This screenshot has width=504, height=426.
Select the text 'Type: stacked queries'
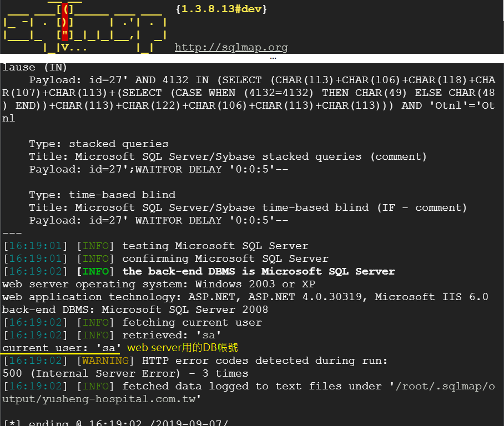point(99,144)
